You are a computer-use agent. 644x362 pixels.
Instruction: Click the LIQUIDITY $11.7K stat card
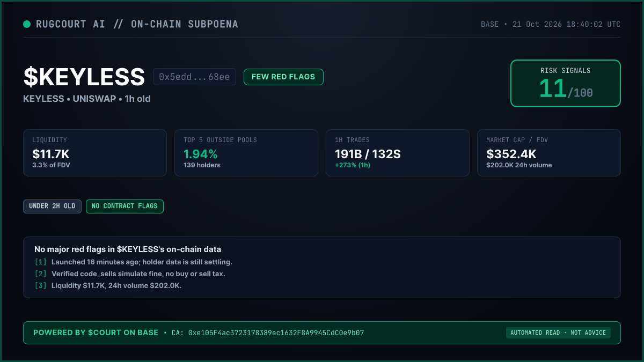click(x=95, y=153)
